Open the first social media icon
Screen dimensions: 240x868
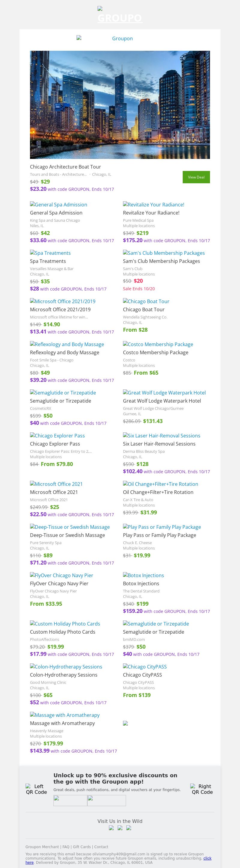(x=111, y=828)
